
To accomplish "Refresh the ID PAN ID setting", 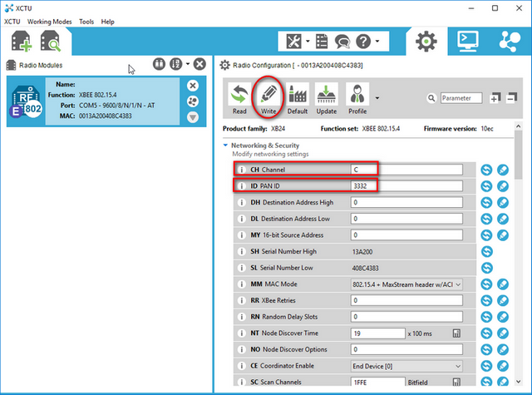I will [486, 185].
